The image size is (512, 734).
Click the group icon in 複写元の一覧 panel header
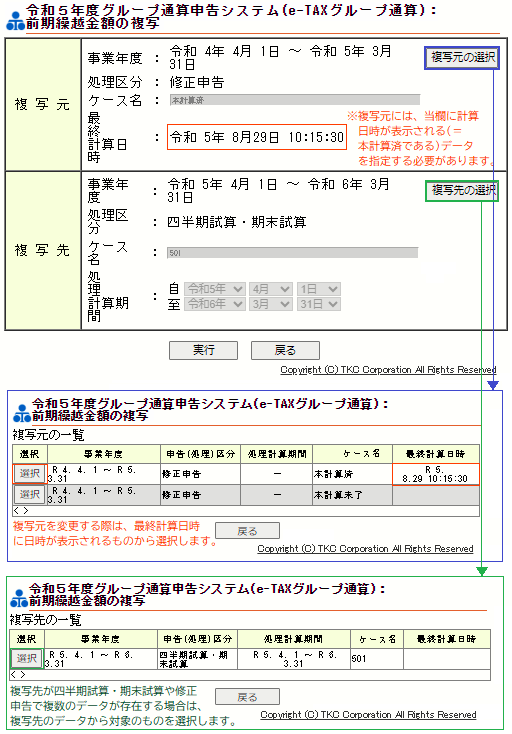coord(22,413)
